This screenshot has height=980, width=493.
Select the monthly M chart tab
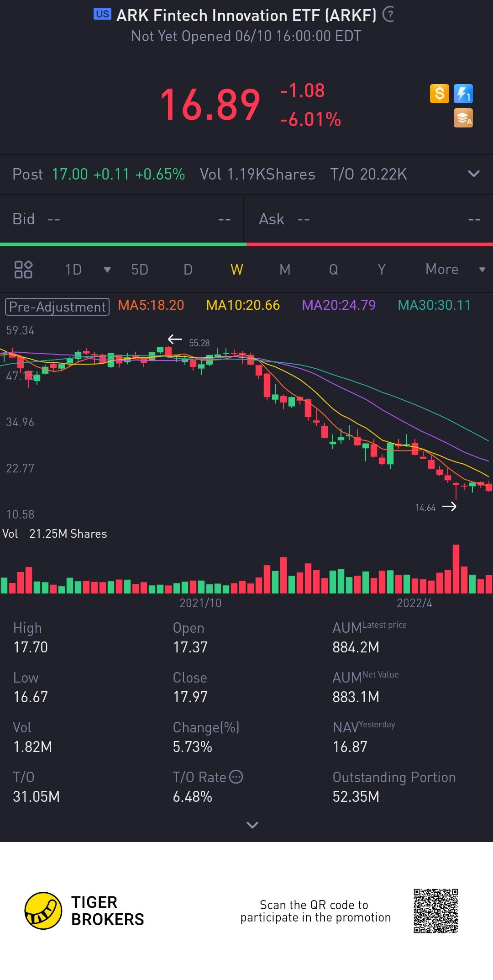[x=285, y=270]
